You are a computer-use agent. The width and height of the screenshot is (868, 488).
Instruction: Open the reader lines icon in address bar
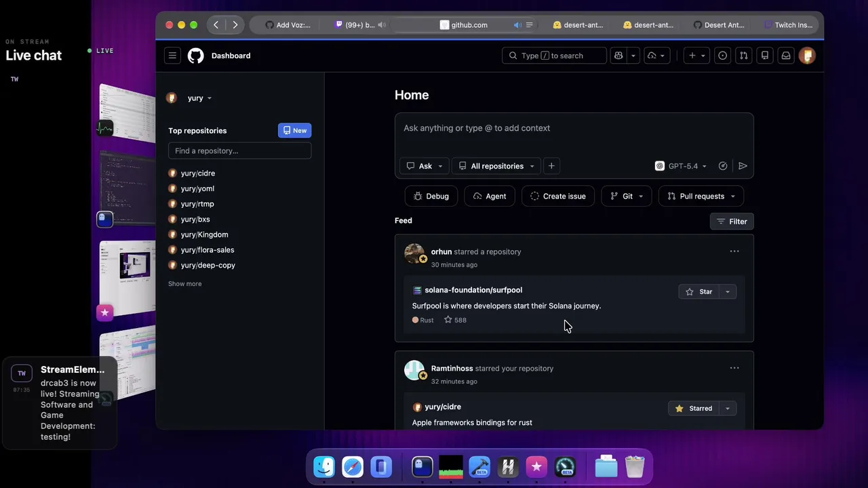530,25
